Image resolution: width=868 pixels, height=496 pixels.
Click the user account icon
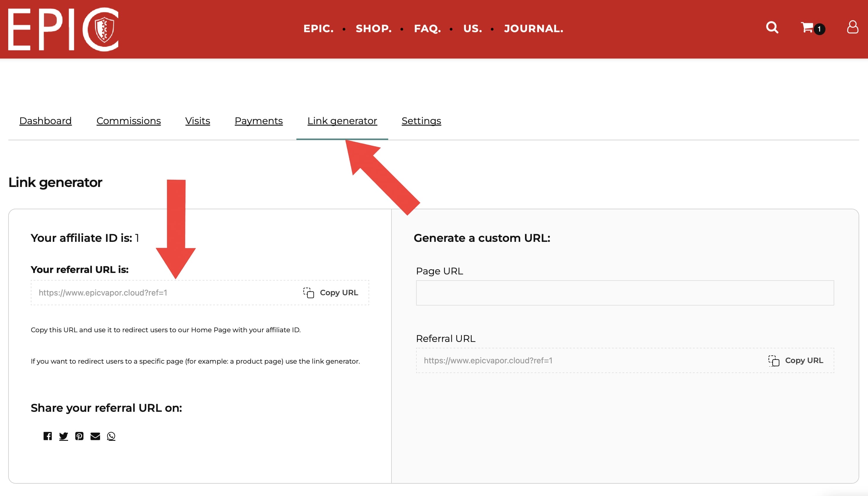coord(852,28)
